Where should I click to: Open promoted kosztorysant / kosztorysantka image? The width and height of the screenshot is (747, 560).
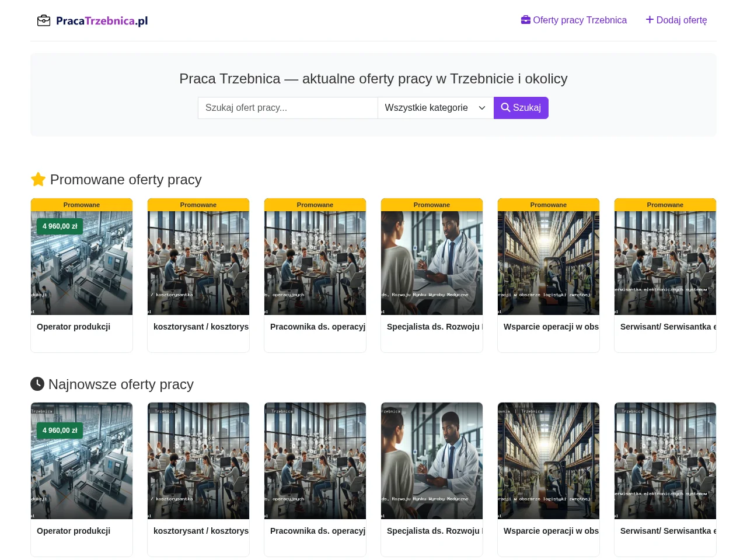click(x=198, y=263)
